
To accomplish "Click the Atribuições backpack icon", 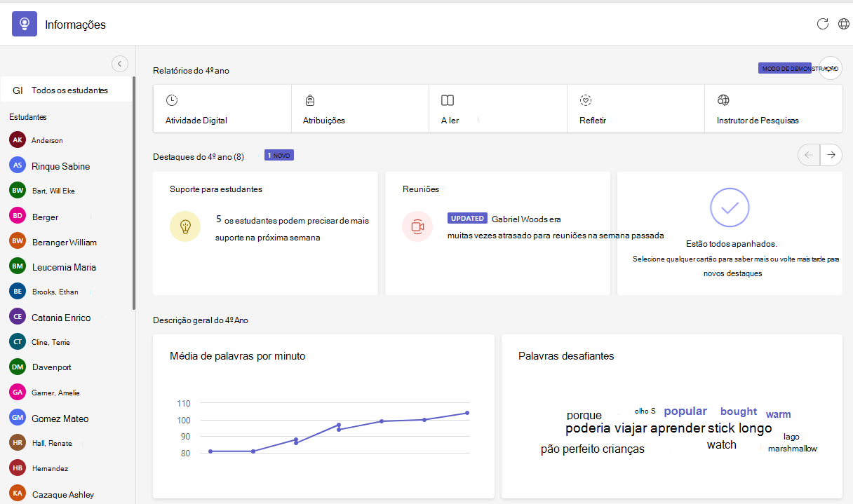I will point(309,100).
